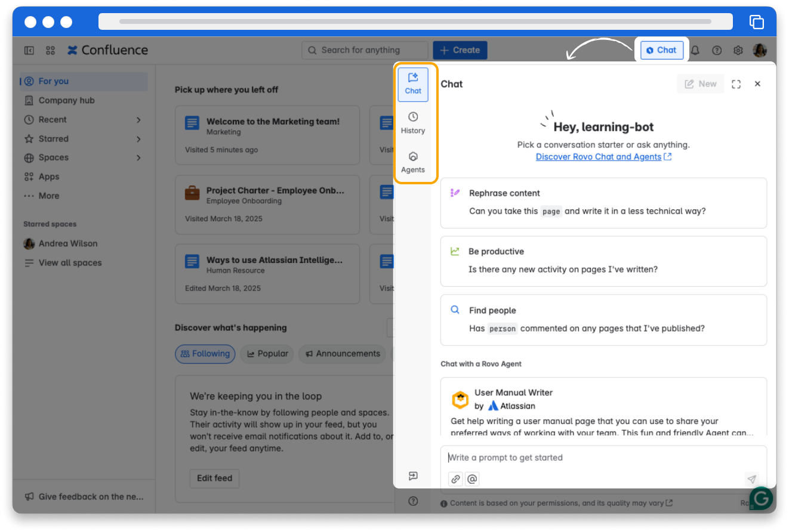This screenshot has width=789, height=532.
Task: Open Company hub in the sidebar
Action: (84, 101)
